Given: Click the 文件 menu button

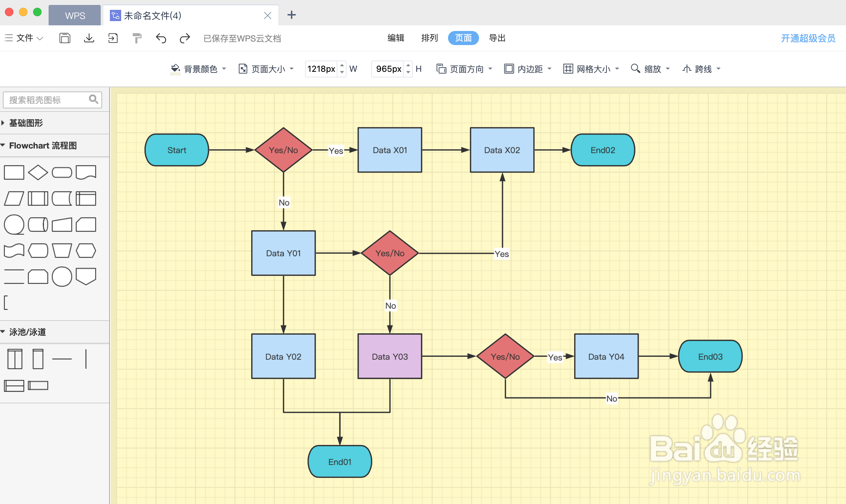Looking at the screenshot, I should coord(24,38).
